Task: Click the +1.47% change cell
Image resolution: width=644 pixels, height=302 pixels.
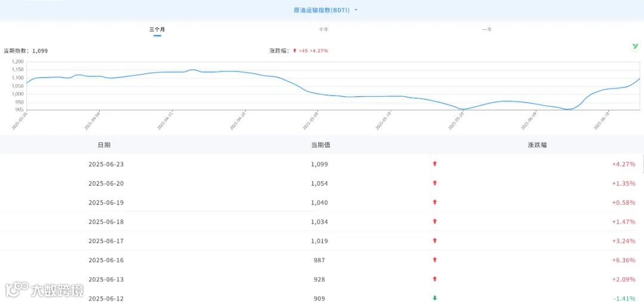Action: coord(624,222)
